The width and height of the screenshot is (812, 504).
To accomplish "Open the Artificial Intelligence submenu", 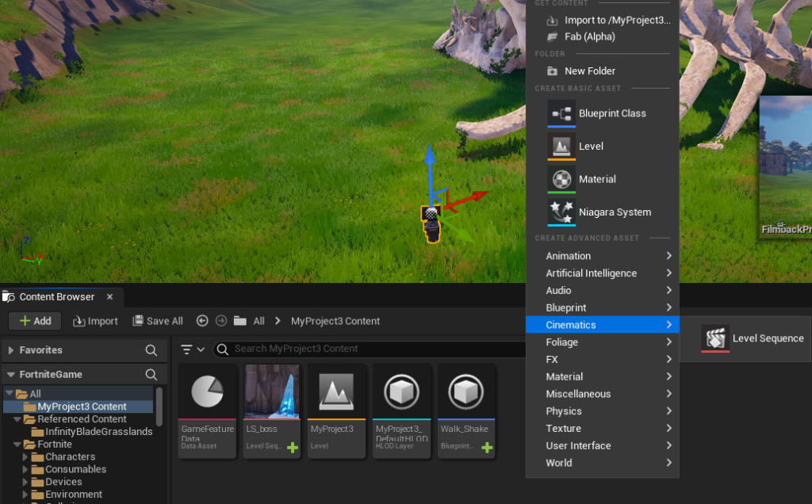I will point(603,273).
